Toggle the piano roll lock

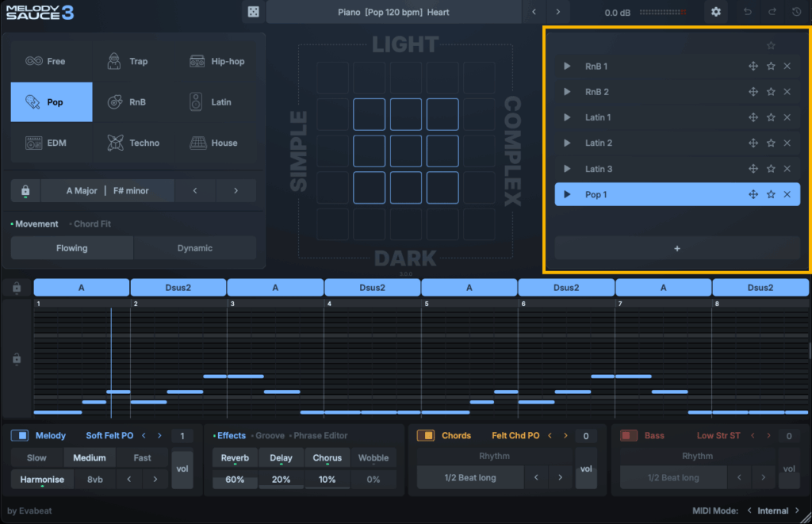[x=17, y=359]
